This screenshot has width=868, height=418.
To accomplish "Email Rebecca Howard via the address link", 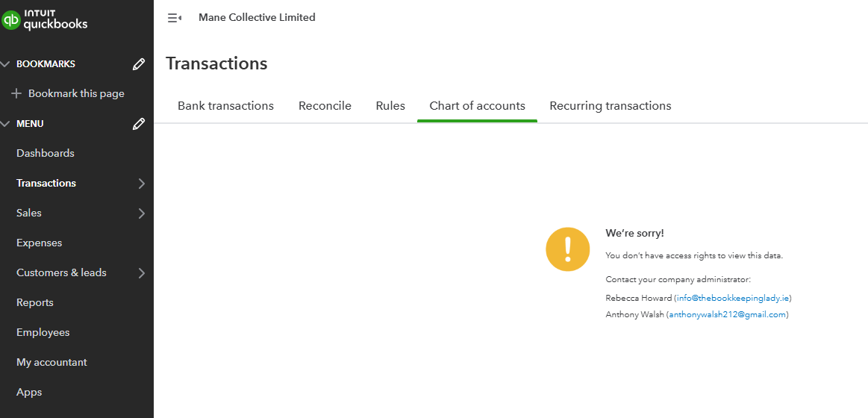I will (732, 298).
